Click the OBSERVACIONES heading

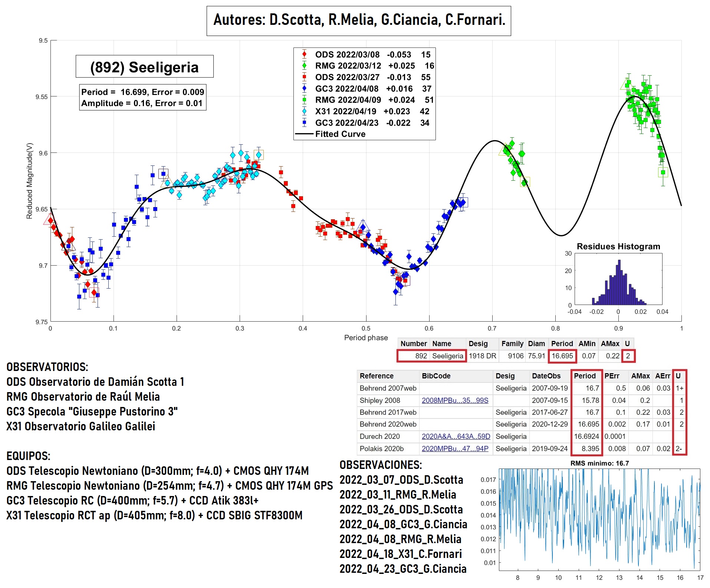(381, 465)
